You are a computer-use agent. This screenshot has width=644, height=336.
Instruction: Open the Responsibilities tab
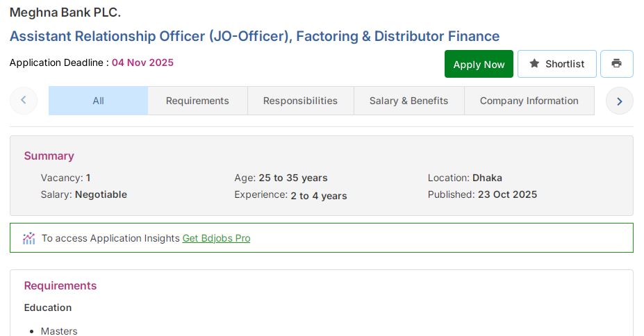pyautogui.click(x=300, y=101)
